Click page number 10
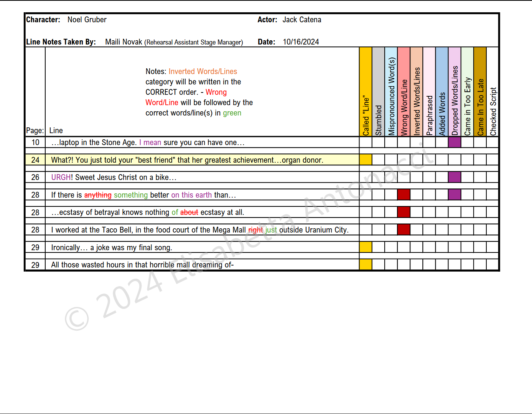Viewport: 532px width, 414px height. 35,142
